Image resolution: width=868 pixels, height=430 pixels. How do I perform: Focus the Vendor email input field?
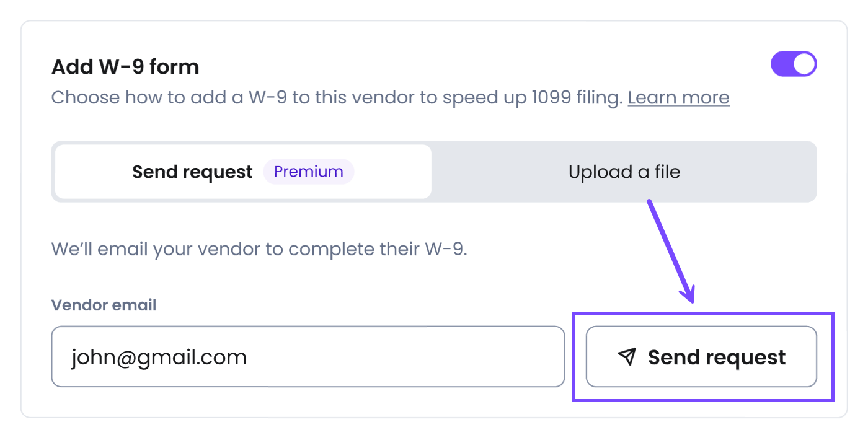tap(308, 357)
